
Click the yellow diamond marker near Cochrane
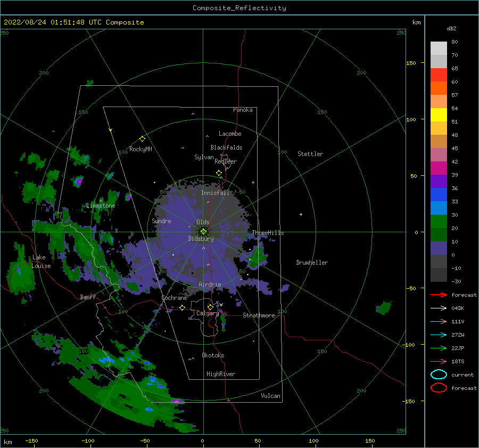(182, 307)
